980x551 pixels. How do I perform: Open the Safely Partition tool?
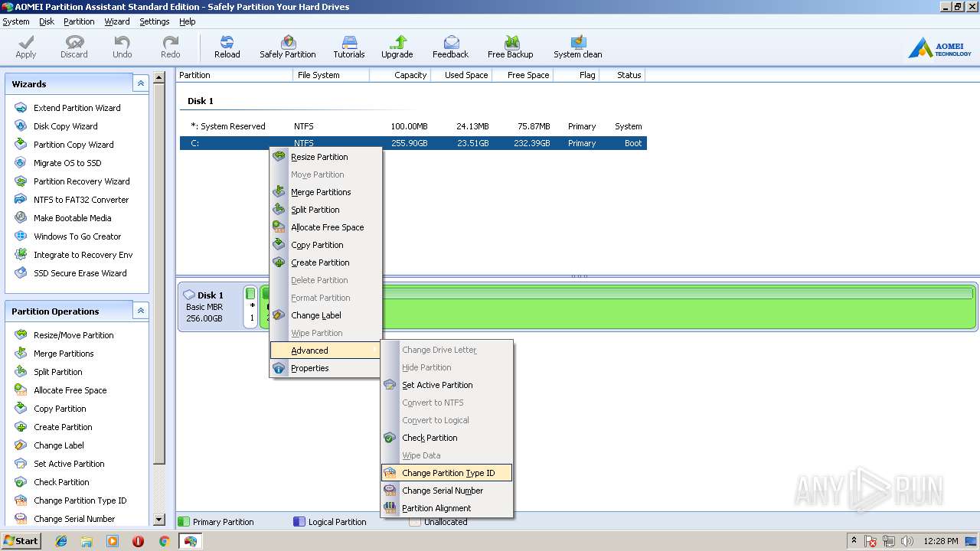(288, 47)
